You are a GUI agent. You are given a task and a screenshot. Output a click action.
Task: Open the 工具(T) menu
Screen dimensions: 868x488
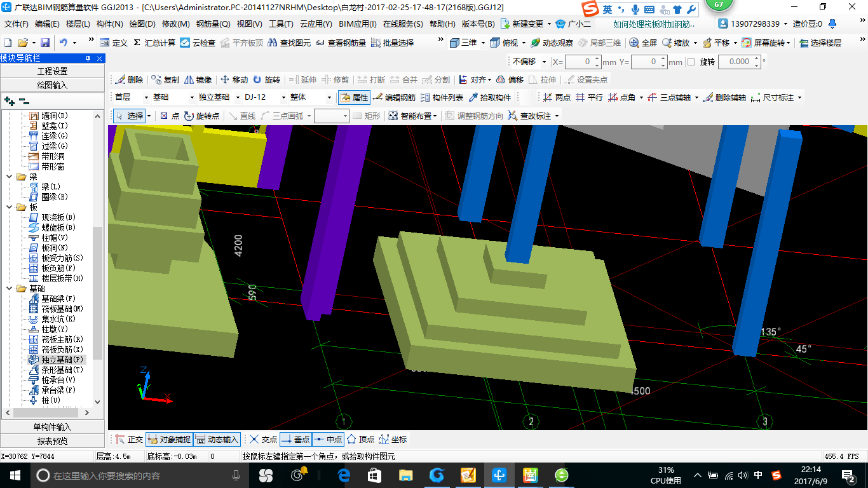[x=281, y=24]
